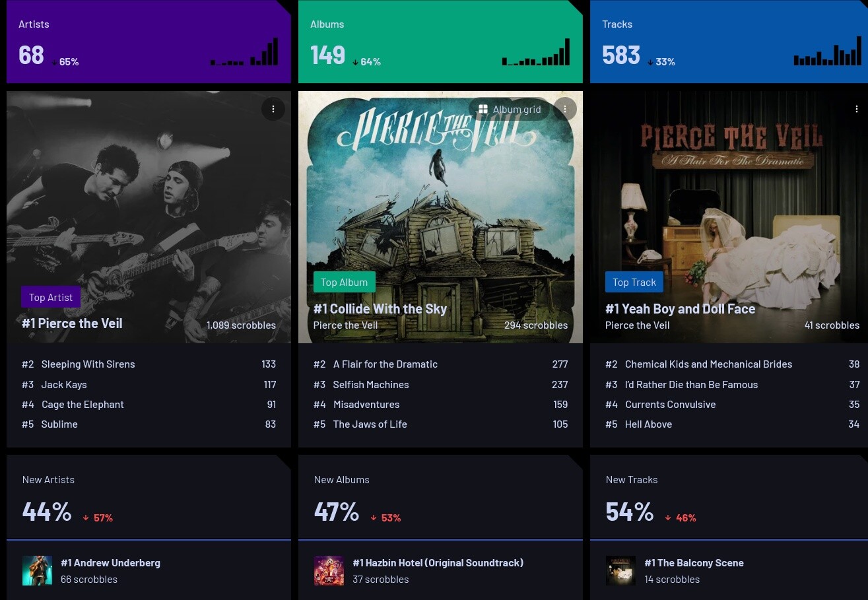Open the Top Artist card options menu

click(273, 109)
